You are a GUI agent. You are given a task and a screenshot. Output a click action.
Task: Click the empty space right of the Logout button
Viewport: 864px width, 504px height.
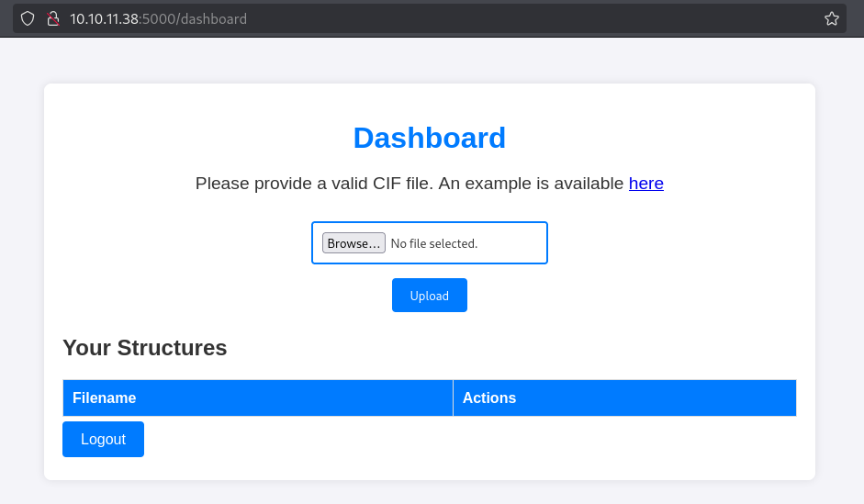pyautogui.click(x=468, y=439)
